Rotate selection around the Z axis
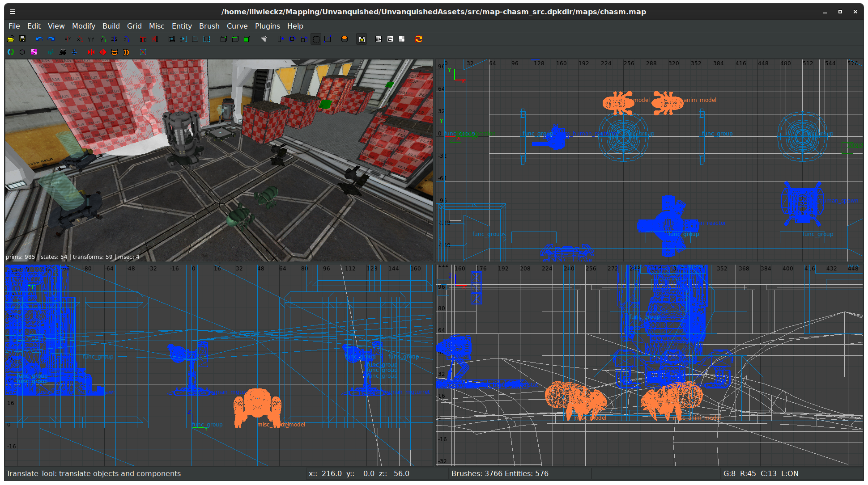This screenshot has height=485, width=868. (x=126, y=39)
